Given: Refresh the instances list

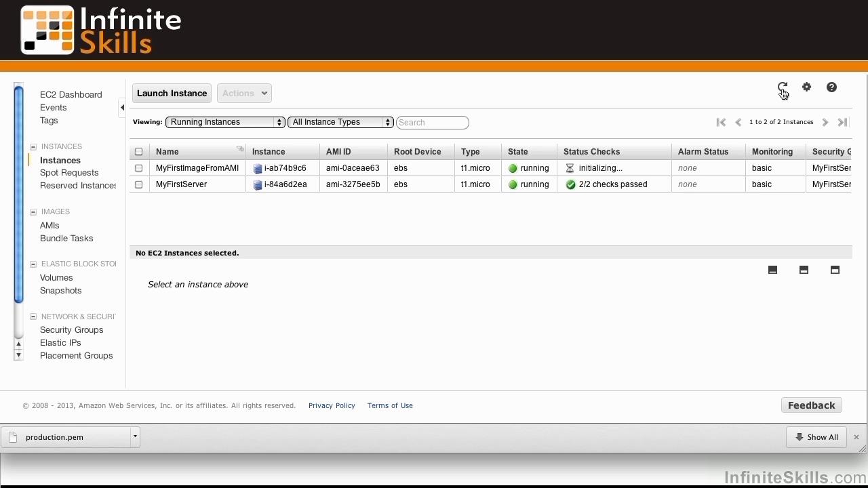Looking at the screenshot, I should pos(782,87).
